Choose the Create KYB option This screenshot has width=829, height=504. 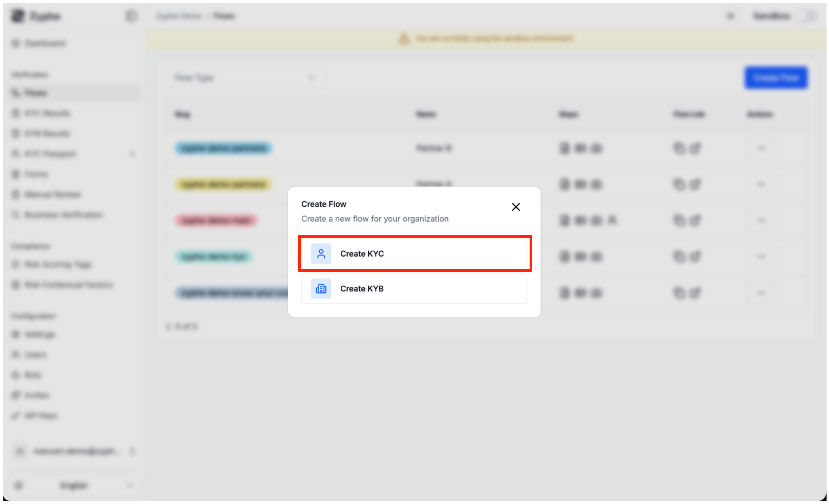(x=414, y=289)
